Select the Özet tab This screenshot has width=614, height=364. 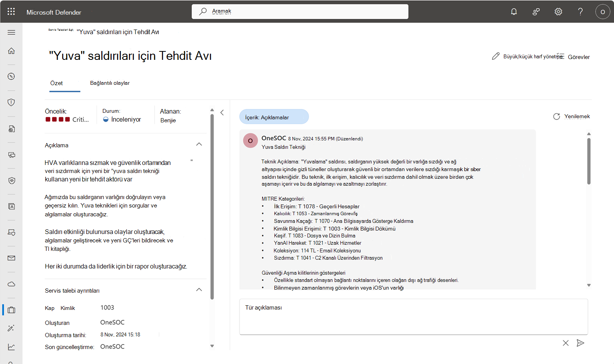pyautogui.click(x=56, y=83)
